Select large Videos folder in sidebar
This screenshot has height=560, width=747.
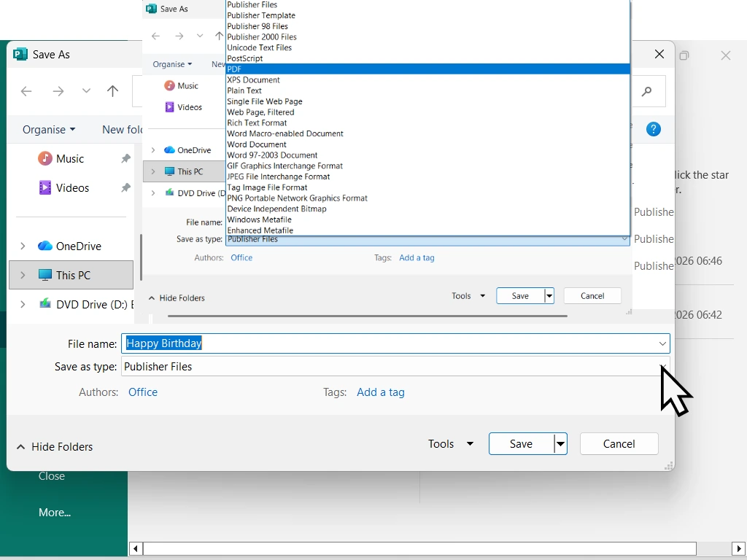[64, 187]
